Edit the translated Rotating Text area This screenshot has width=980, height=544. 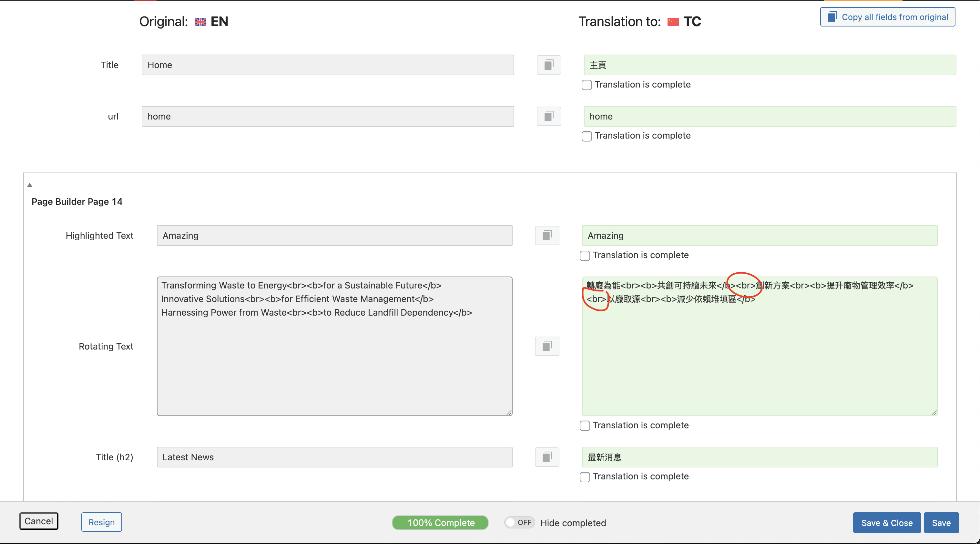click(x=759, y=346)
